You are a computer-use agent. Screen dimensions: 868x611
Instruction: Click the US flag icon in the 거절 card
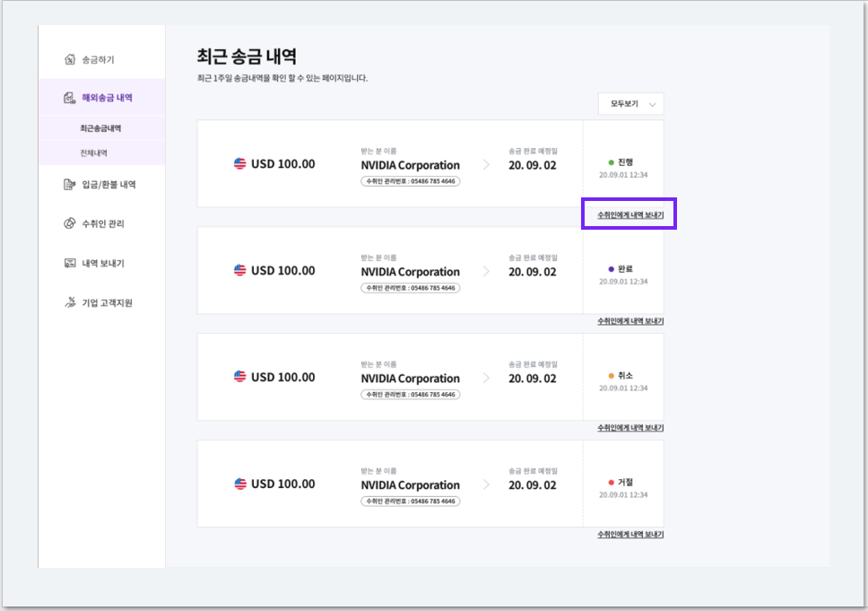pos(239,484)
